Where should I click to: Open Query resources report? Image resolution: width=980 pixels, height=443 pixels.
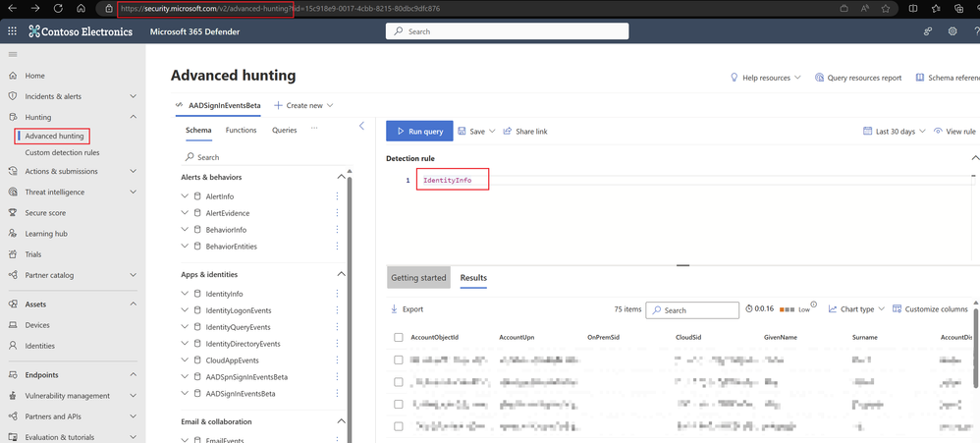(858, 79)
